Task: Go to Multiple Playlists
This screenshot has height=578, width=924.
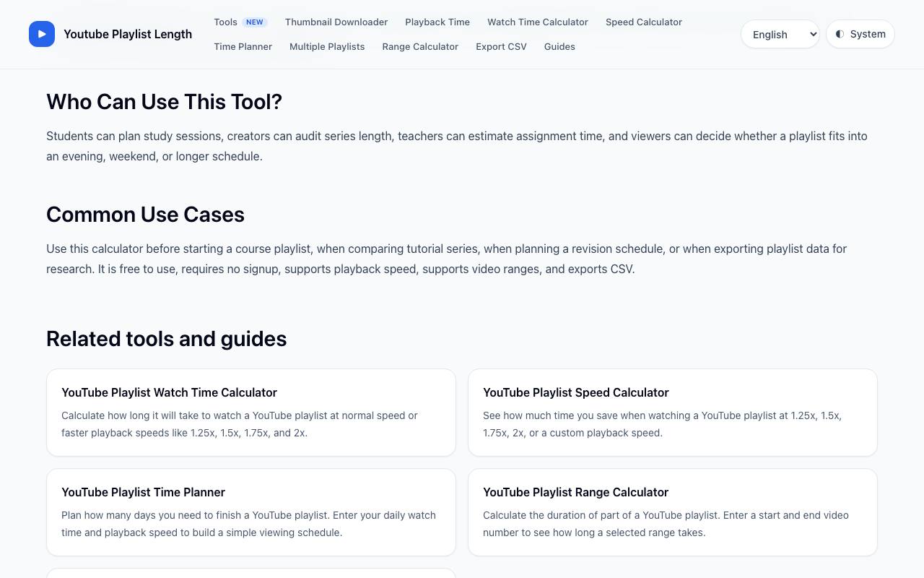Action: (x=327, y=47)
